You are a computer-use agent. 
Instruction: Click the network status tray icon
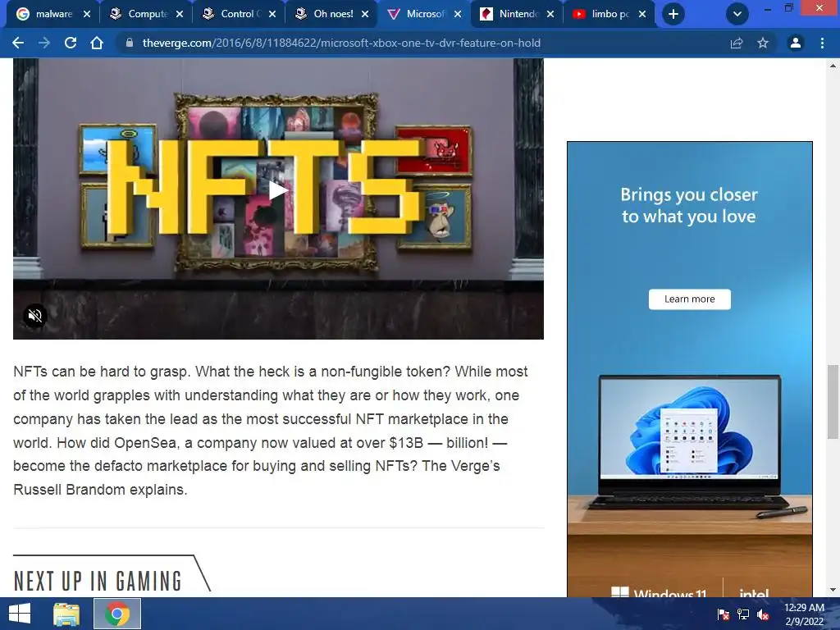pos(743,614)
